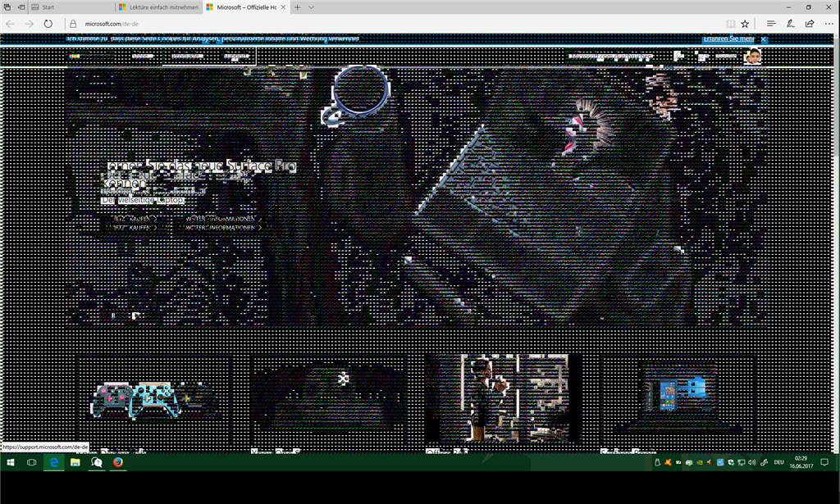
Task: Click Weitere Informationen hero link
Action: 223,223
